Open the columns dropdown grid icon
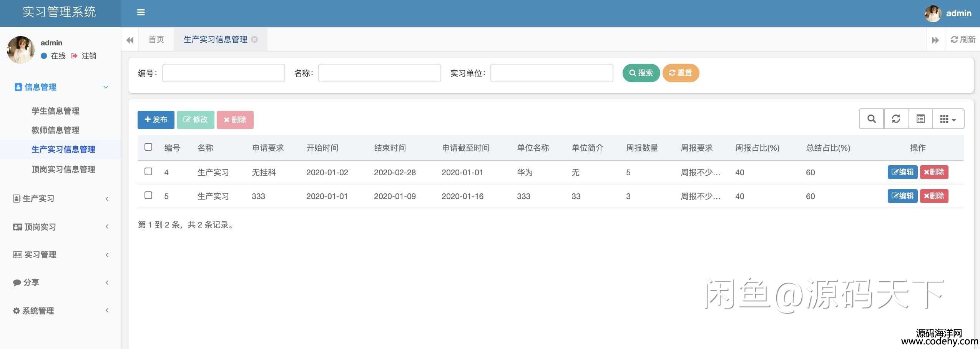 coord(948,119)
